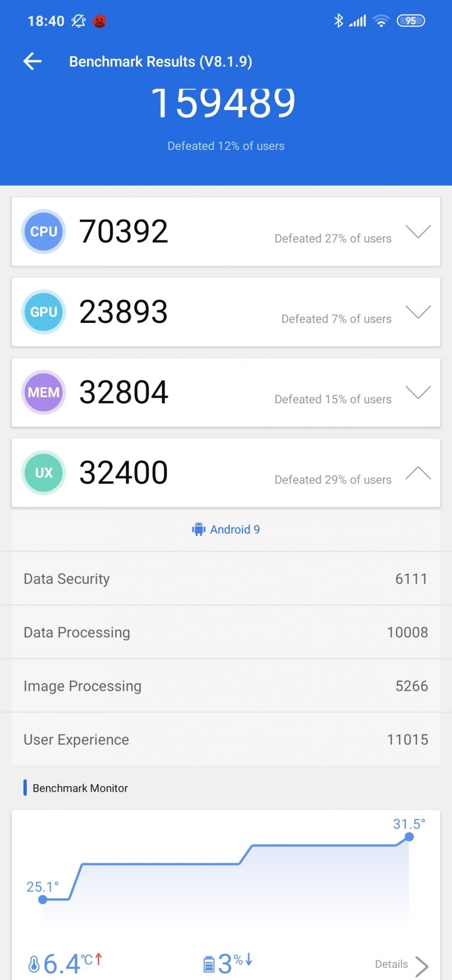The height and width of the screenshot is (980, 452).
Task: Tap the back arrow icon
Action: (33, 61)
